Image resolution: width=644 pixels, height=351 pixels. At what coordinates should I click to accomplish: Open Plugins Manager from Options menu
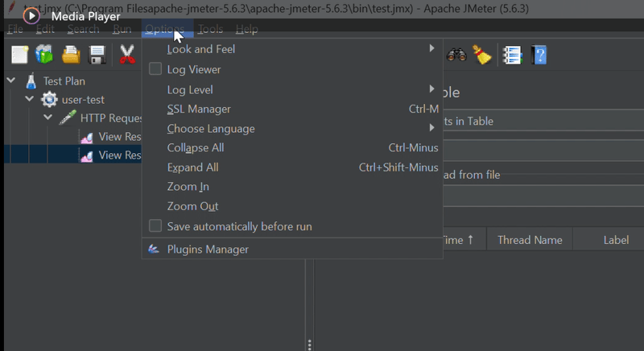[x=292, y=250]
